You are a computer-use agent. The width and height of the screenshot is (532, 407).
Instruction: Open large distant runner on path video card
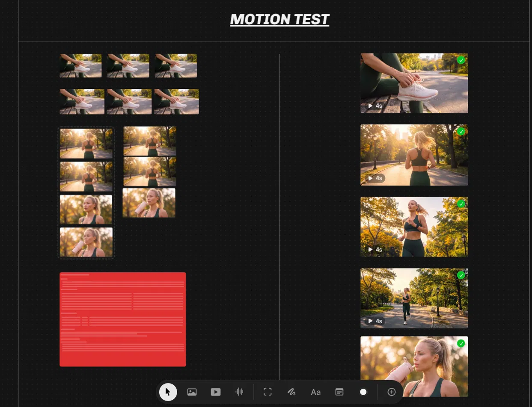pos(414,298)
